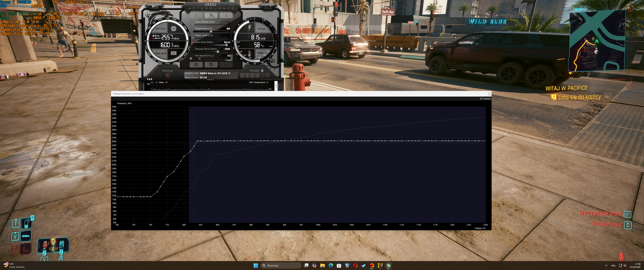Screen dimensions: 644x270
Task: Click the Wyszukaj taskbar search field
Action: 281,265
